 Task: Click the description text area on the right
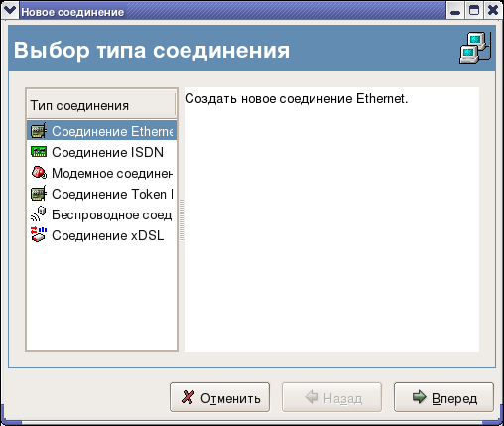331,219
